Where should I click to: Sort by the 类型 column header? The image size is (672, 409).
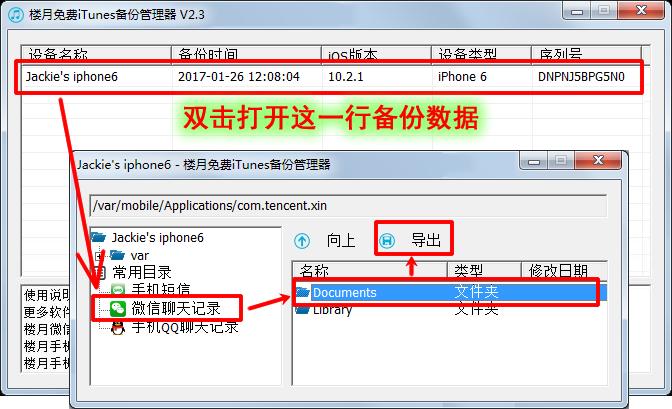point(484,271)
